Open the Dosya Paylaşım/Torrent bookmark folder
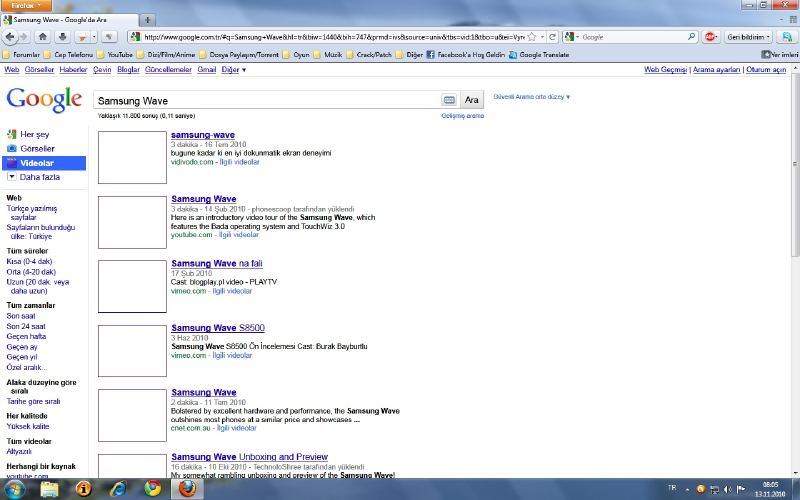This screenshot has width=800, height=500. pyautogui.click(x=239, y=55)
